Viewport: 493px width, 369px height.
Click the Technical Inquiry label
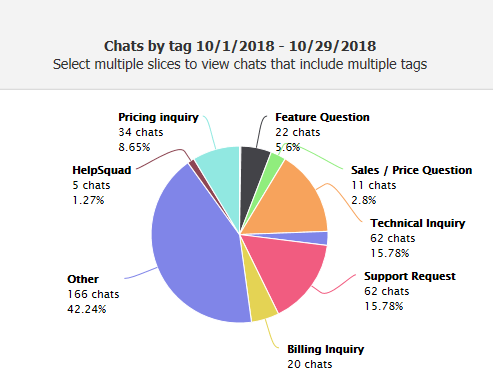pyautogui.click(x=418, y=223)
